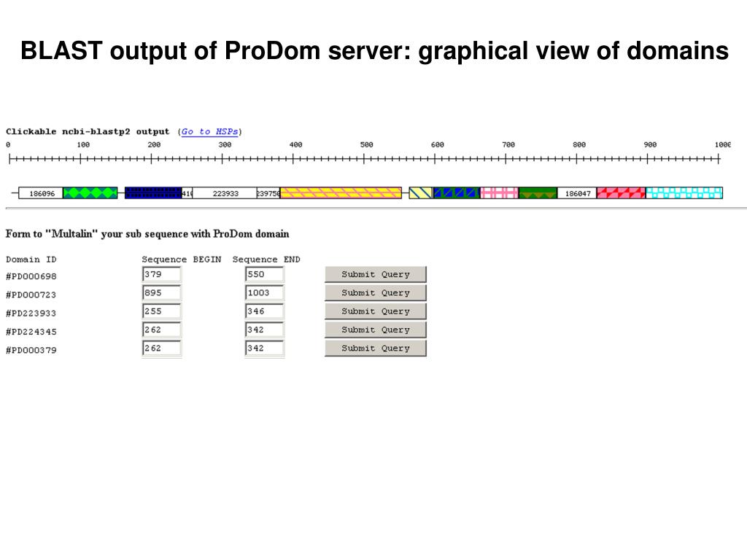
Task: Edit Sequence END field for PD000698
Action: click(264, 274)
